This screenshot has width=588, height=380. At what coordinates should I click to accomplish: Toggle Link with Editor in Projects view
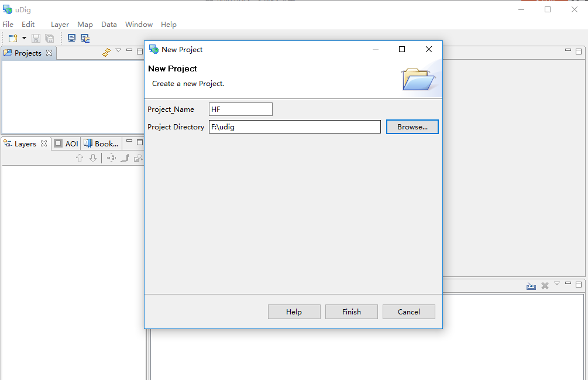point(106,52)
